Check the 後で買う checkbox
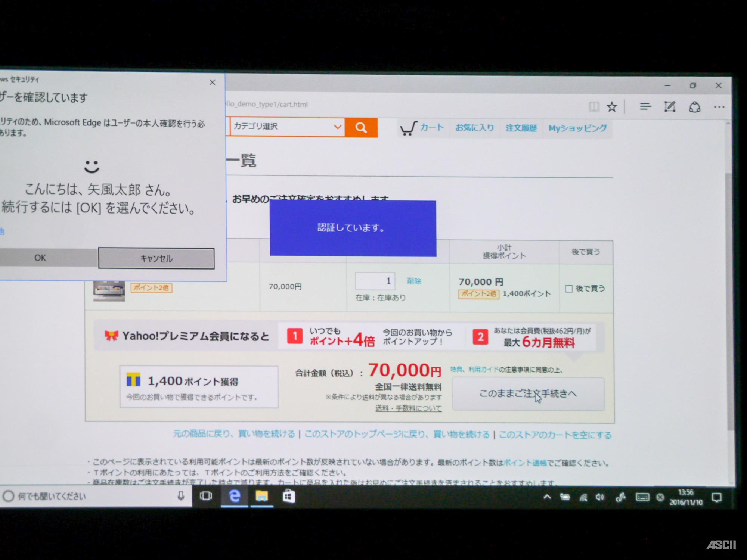The height and width of the screenshot is (560, 747). click(569, 289)
